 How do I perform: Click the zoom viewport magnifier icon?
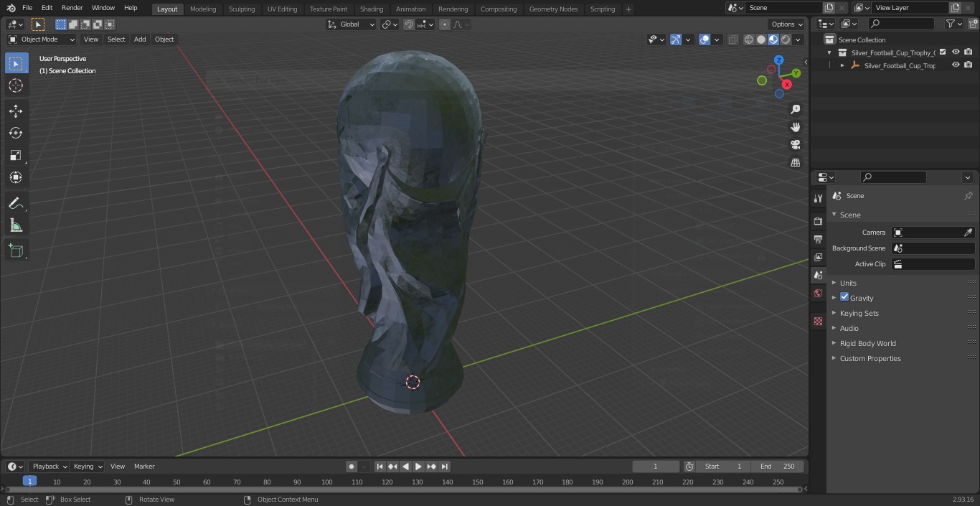coord(795,109)
